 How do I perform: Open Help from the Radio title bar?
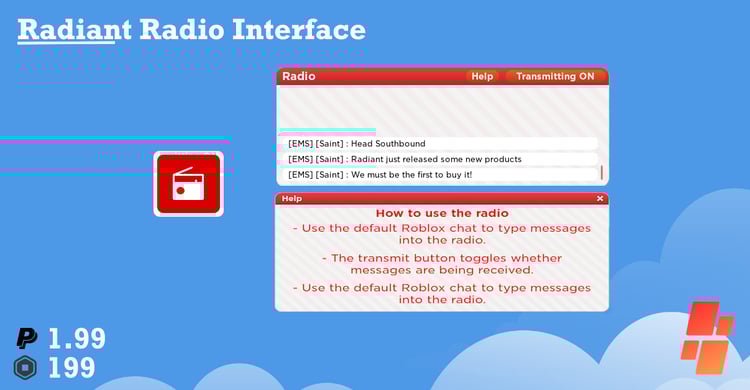pyautogui.click(x=482, y=77)
